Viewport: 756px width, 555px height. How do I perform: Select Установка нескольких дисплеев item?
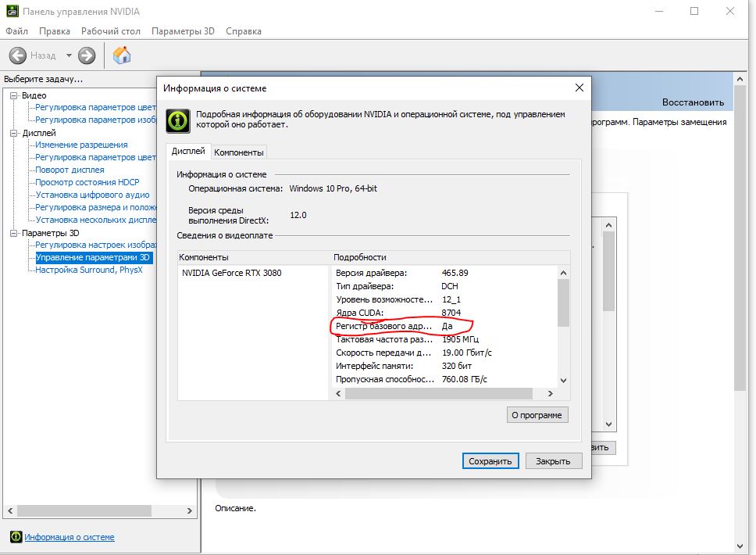tap(96, 220)
